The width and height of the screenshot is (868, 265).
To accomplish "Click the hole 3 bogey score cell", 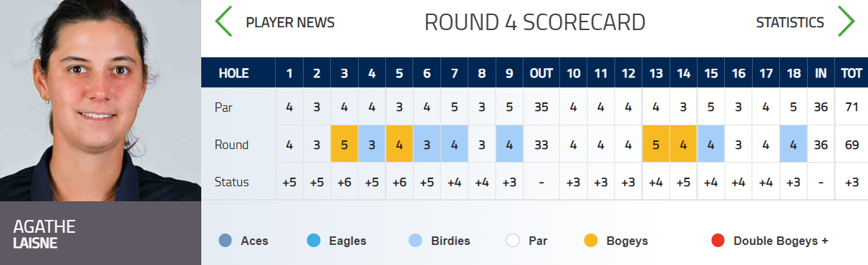I will pyautogui.click(x=344, y=145).
